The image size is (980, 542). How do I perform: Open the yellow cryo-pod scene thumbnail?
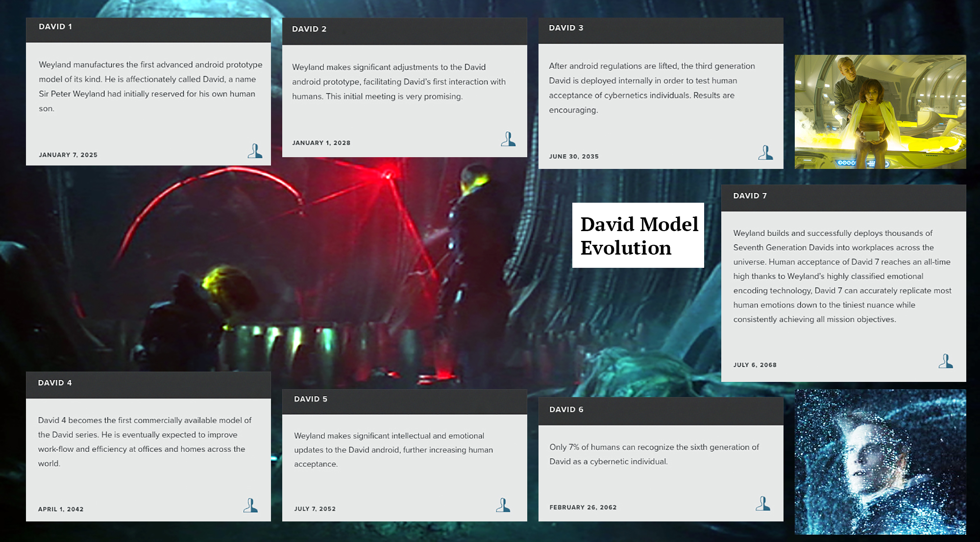(x=880, y=112)
